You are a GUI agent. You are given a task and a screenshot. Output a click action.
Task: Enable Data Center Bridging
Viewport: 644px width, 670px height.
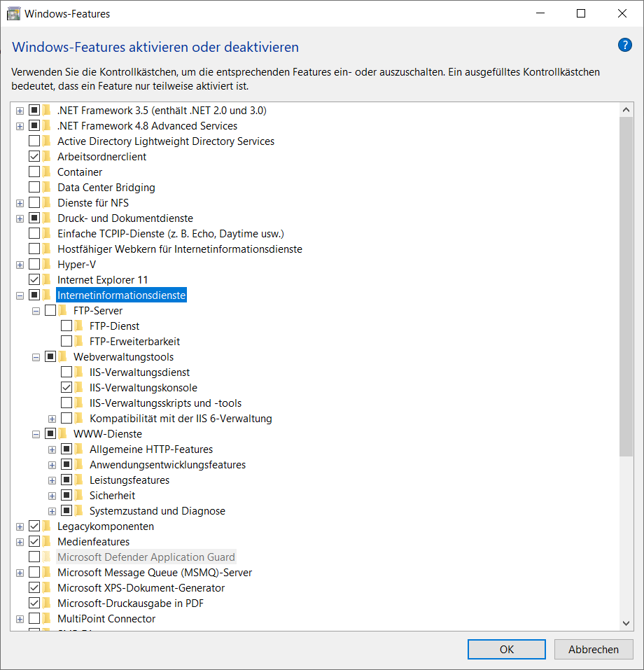pos(34,187)
